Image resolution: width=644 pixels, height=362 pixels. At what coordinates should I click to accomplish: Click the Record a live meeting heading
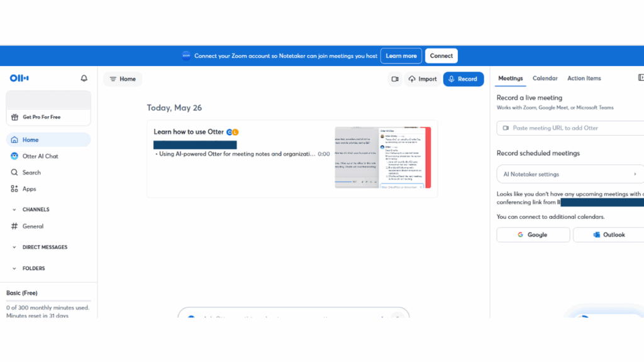pos(530,97)
